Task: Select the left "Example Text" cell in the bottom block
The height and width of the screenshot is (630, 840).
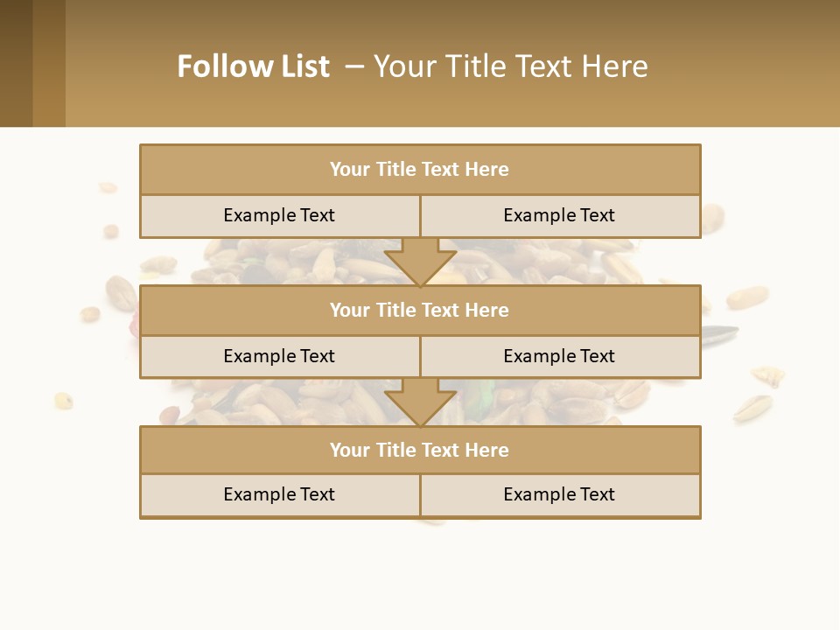Action: [279, 495]
